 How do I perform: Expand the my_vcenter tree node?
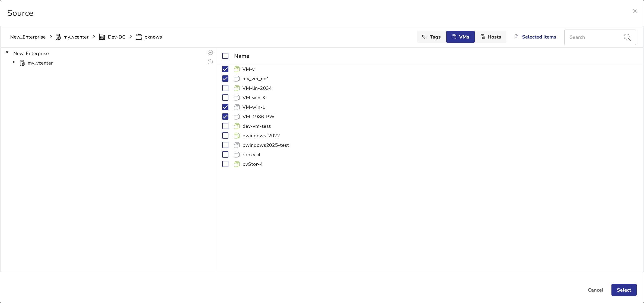point(14,62)
